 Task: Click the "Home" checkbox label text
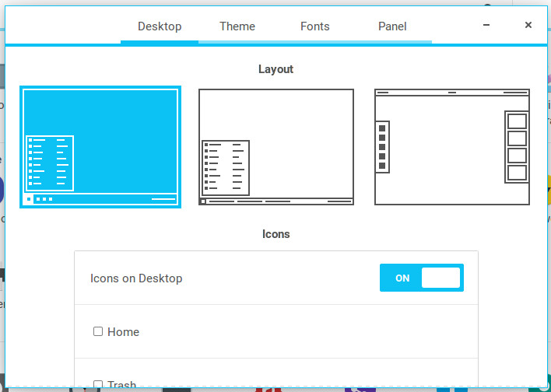[123, 332]
